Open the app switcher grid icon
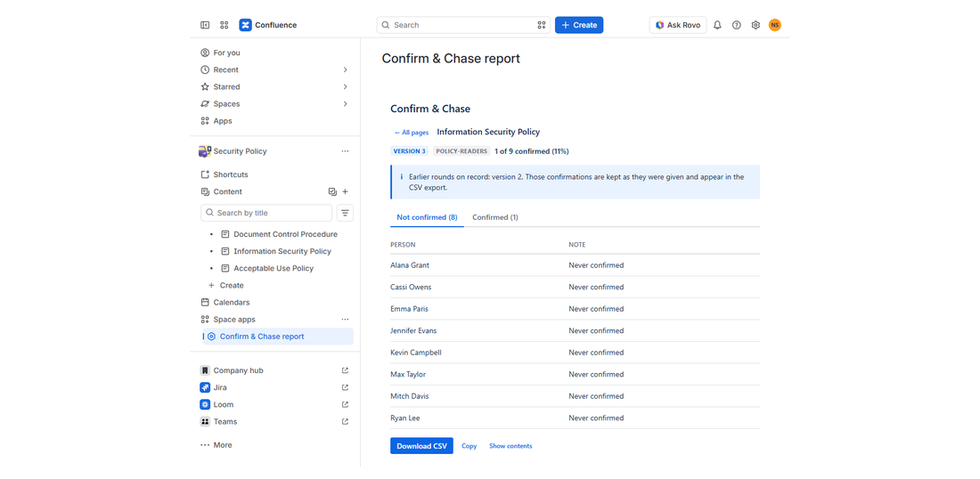The width and height of the screenshot is (980, 479). click(x=225, y=25)
